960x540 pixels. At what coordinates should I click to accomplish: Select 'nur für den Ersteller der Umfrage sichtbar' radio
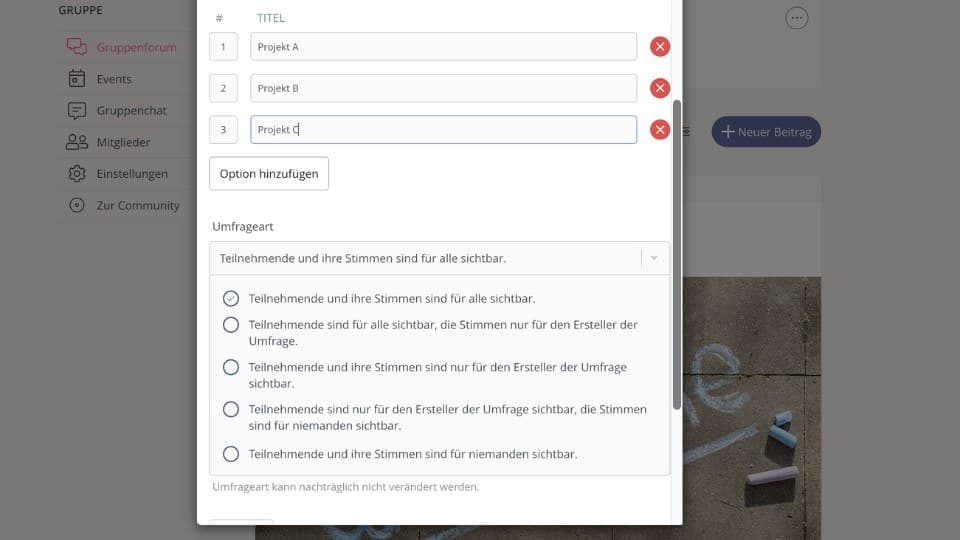[231, 367]
